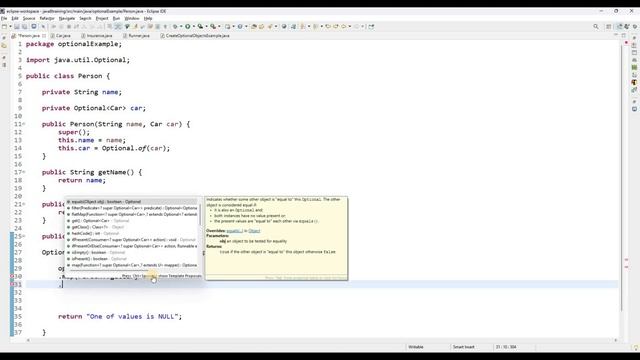Select flatMap(Function) proposal

(x=131, y=214)
